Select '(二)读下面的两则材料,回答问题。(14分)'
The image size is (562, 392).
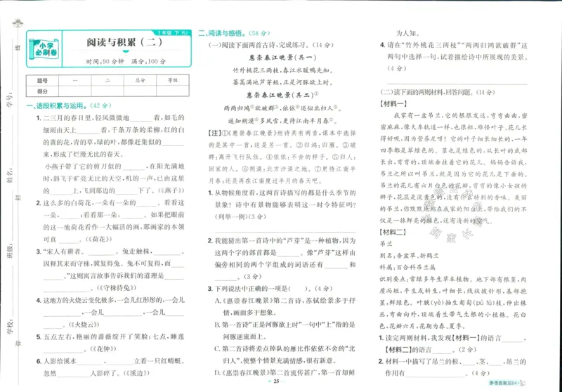pos(437,92)
